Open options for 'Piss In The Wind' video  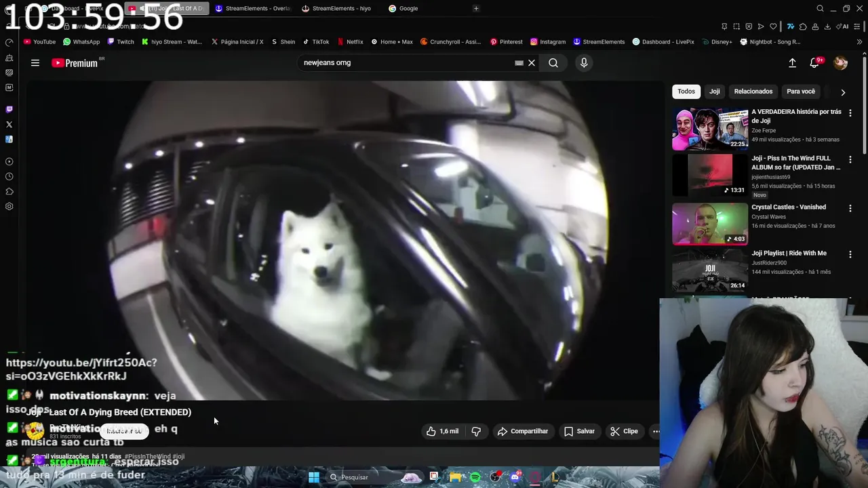(x=850, y=160)
